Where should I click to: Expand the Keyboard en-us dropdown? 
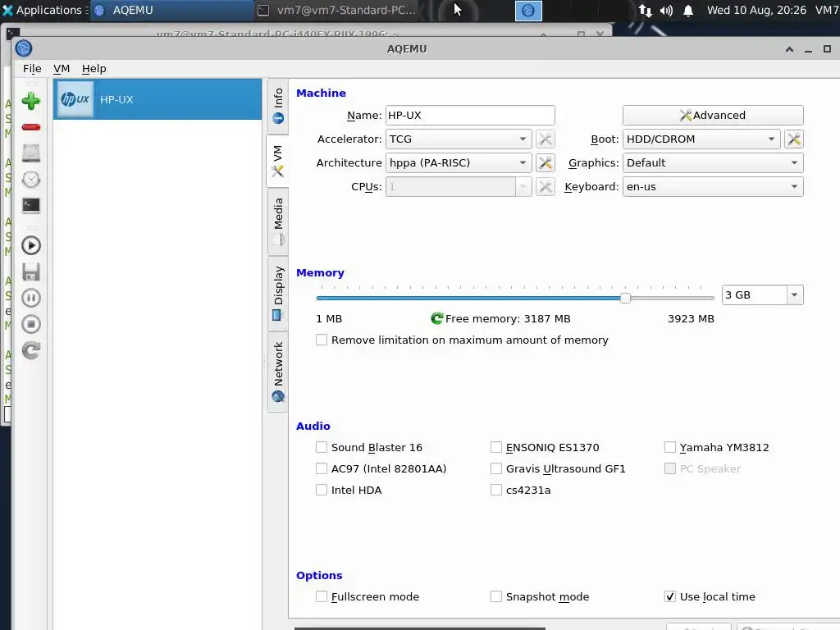point(713,187)
